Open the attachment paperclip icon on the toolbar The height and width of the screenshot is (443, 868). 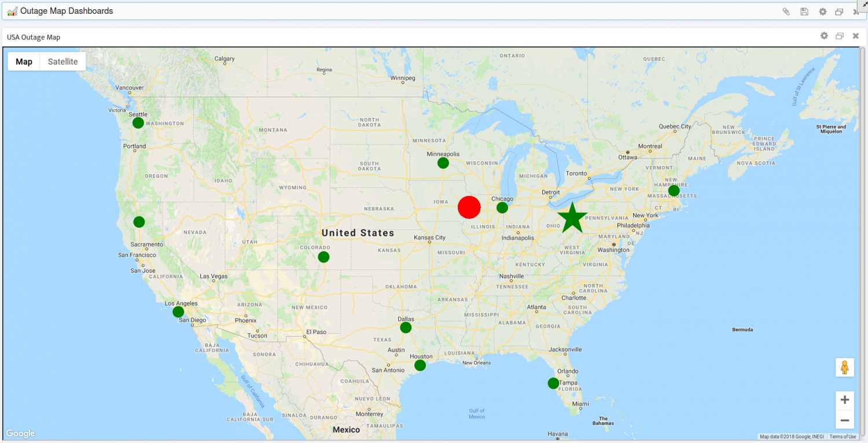(785, 11)
